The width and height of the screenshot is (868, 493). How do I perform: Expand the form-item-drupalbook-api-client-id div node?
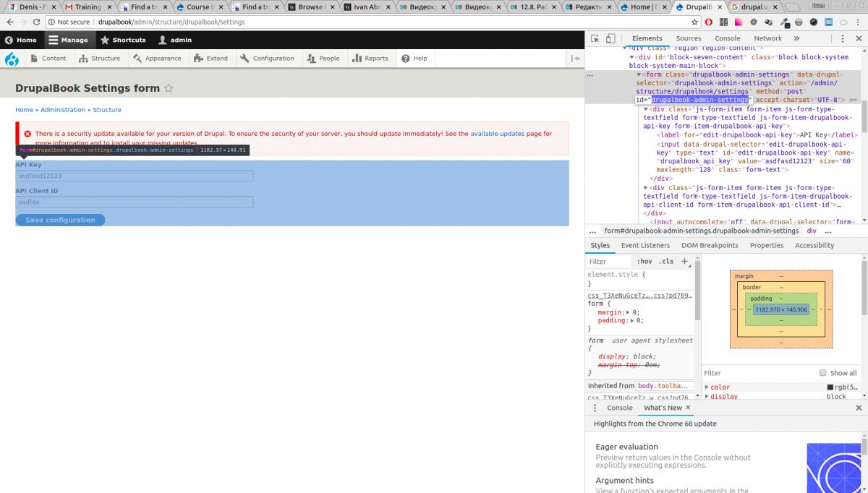coord(646,187)
